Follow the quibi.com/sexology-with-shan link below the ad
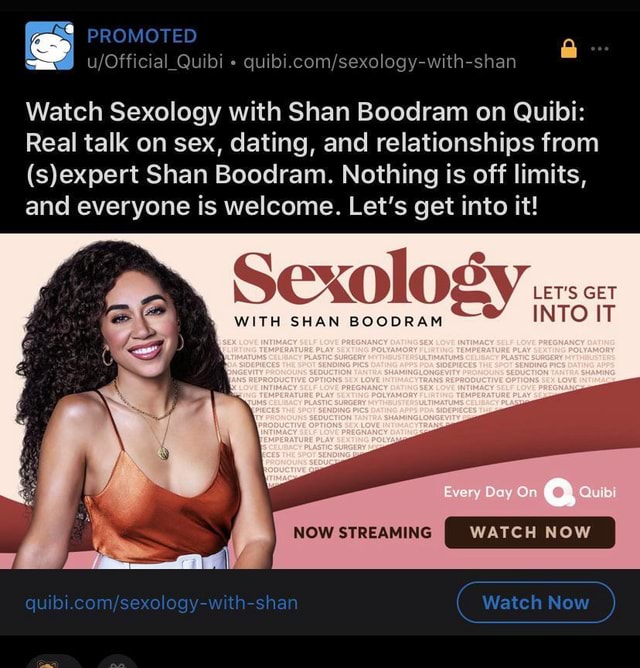640x668 pixels. [x=161, y=603]
